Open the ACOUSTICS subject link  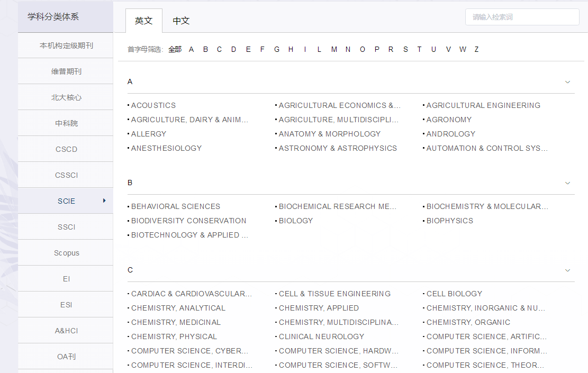(153, 105)
